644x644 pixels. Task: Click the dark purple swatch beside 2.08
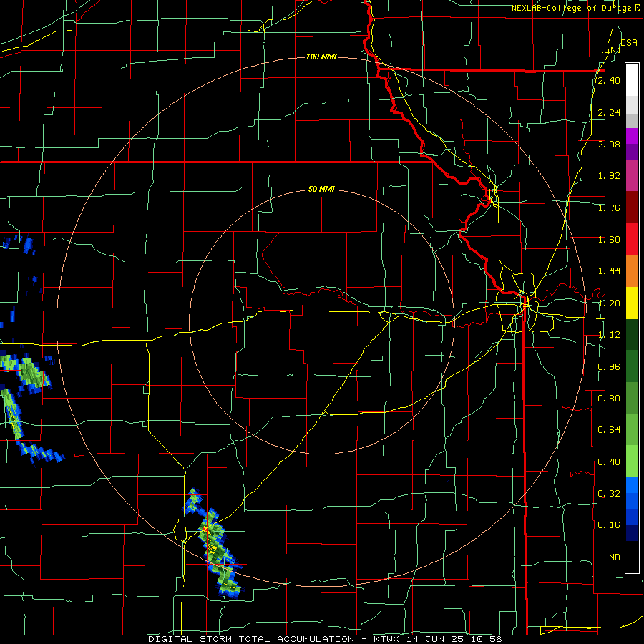632,152
